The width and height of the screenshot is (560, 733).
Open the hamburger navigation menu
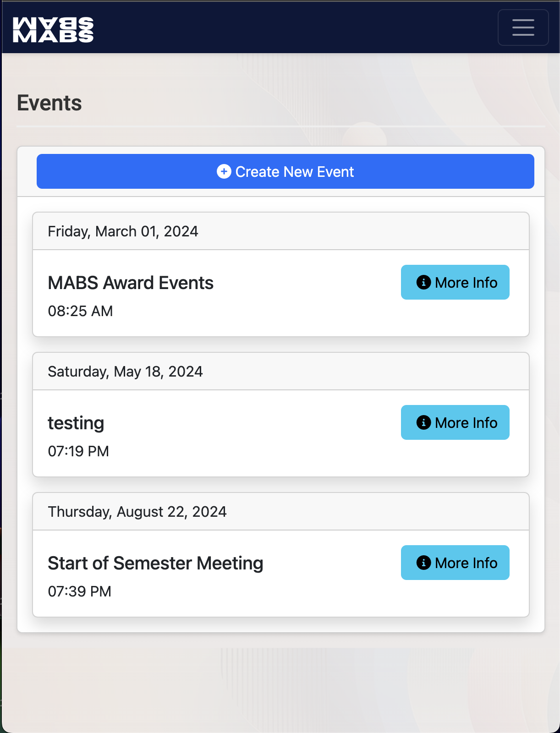point(523,27)
